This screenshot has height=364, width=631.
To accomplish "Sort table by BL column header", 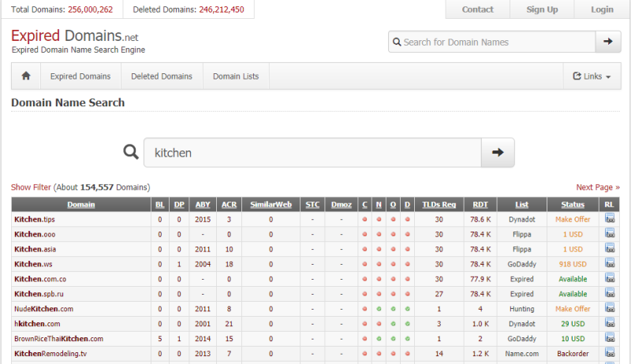I will point(160,205).
